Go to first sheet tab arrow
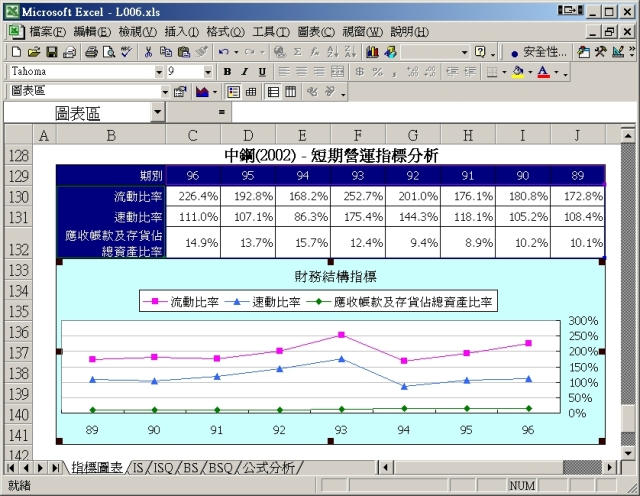Viewport: 640px width, 496px height. tap(11, 468)
